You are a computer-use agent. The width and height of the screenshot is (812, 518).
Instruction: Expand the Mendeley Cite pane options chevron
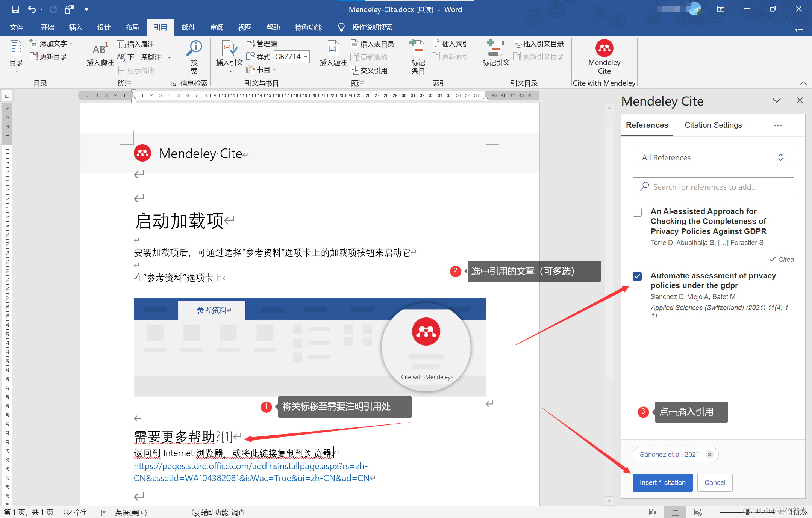pos(777,101)
